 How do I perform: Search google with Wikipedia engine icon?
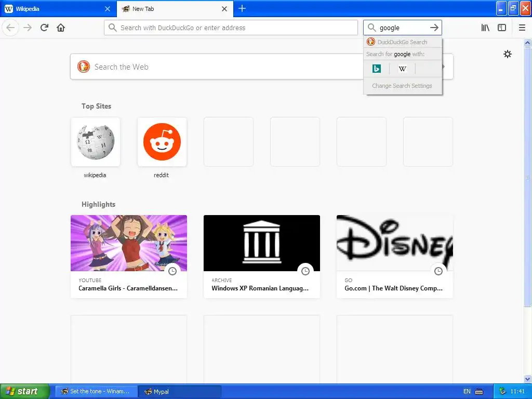tap(403, 69)
